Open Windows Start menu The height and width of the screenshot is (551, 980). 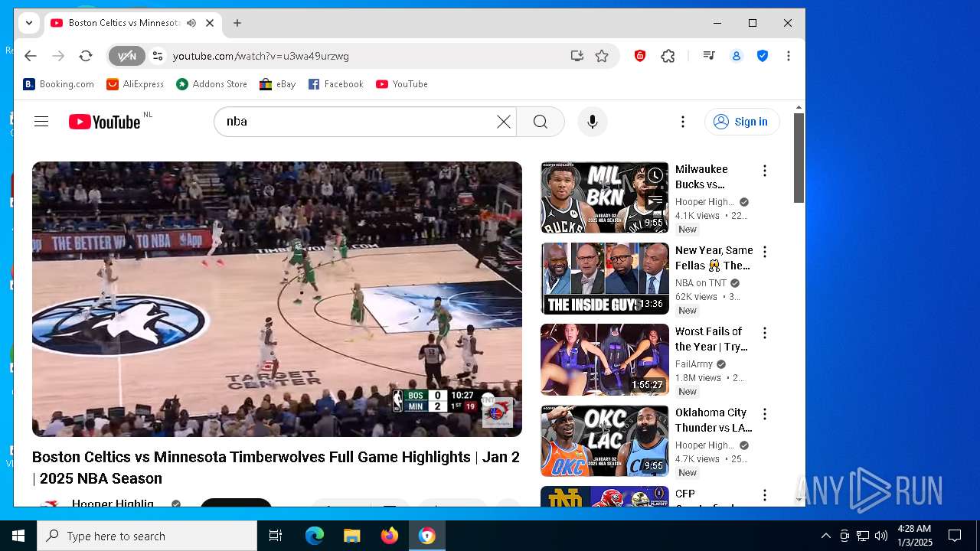click(x=18, y=536)
